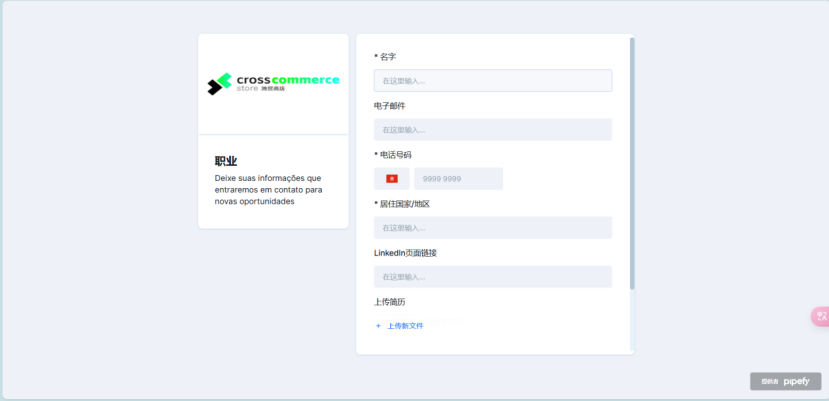Click the pink translate floating icon
The width and height of the screenshot is (829, 401).
(x=820, y=316)
